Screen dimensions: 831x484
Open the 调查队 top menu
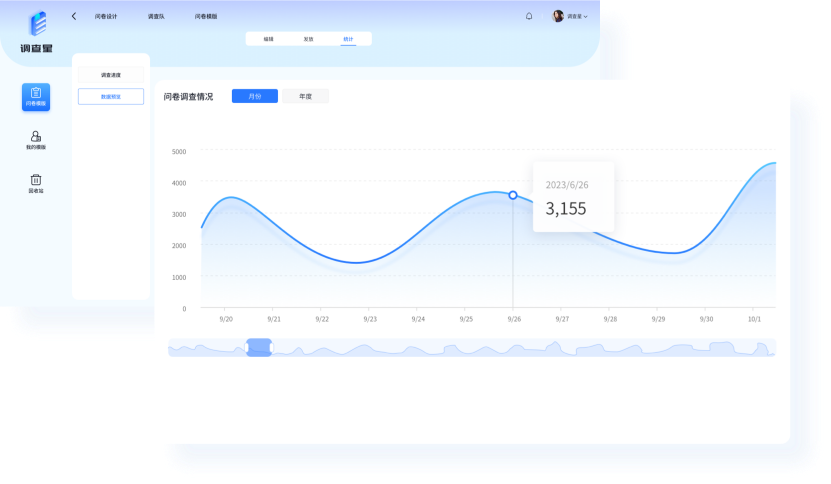(156, 17)
